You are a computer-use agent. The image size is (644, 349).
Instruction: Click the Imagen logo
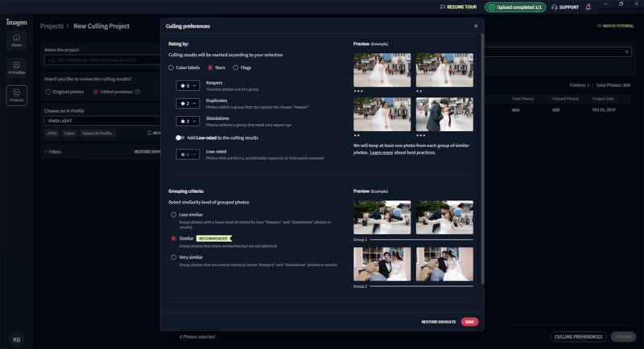pos(17,22)
